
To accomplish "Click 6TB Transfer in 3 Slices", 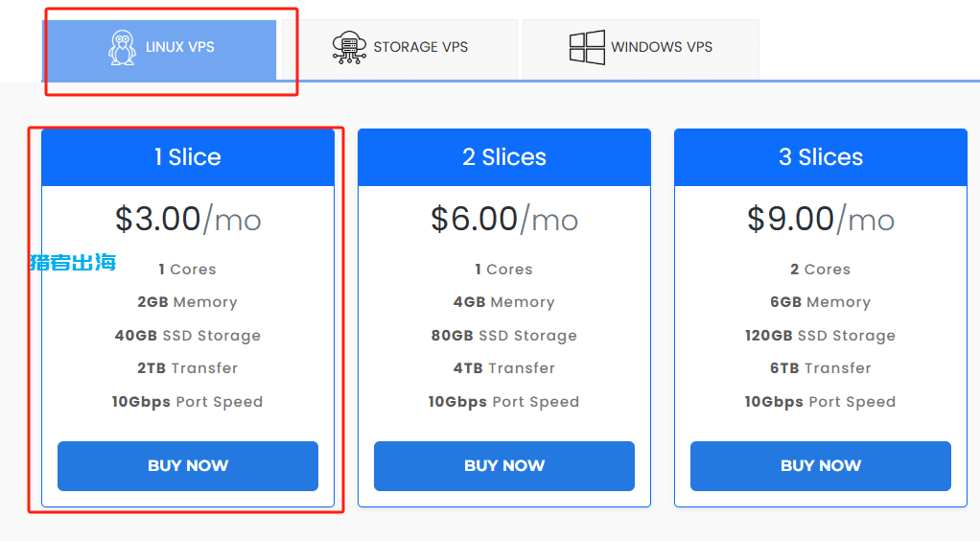I will (821, 368).
